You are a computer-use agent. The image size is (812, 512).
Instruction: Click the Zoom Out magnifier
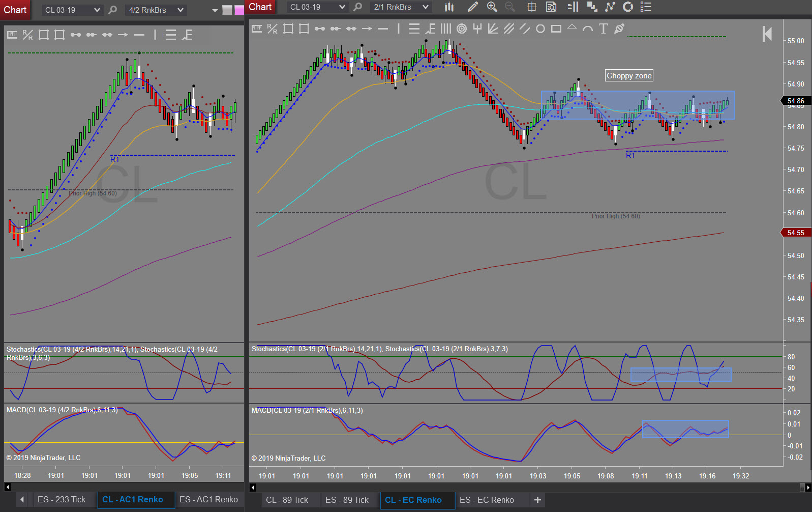[510, 7]
